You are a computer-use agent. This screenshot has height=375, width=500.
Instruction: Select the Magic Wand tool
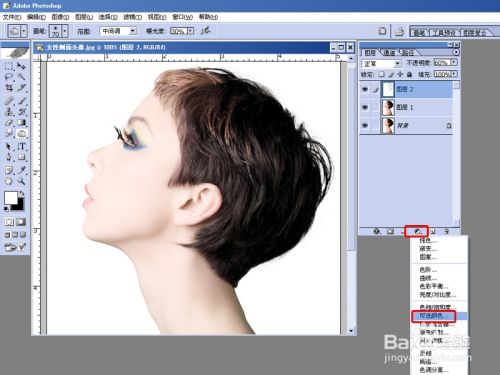pos(21,77)
